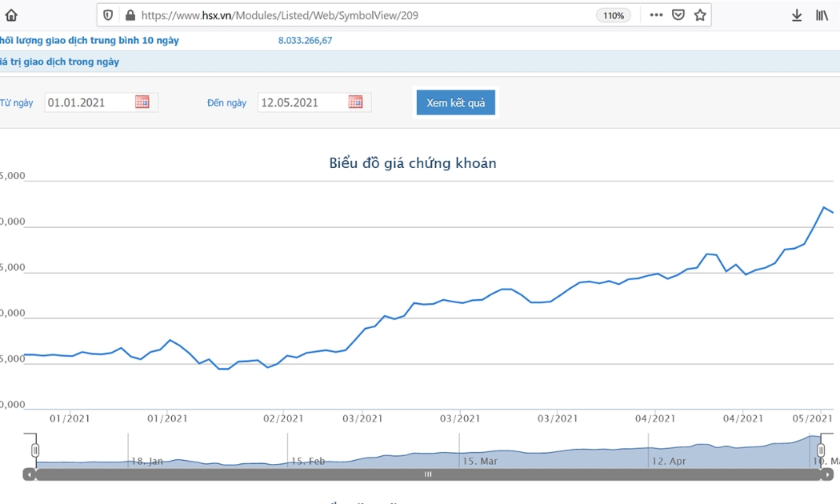Bookmark this page with star icon

pyautogui.click(x=700, y=15)
